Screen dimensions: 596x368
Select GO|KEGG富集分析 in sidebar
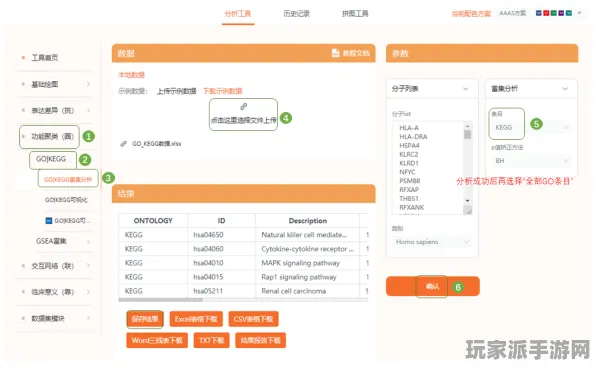coord(68,179)
